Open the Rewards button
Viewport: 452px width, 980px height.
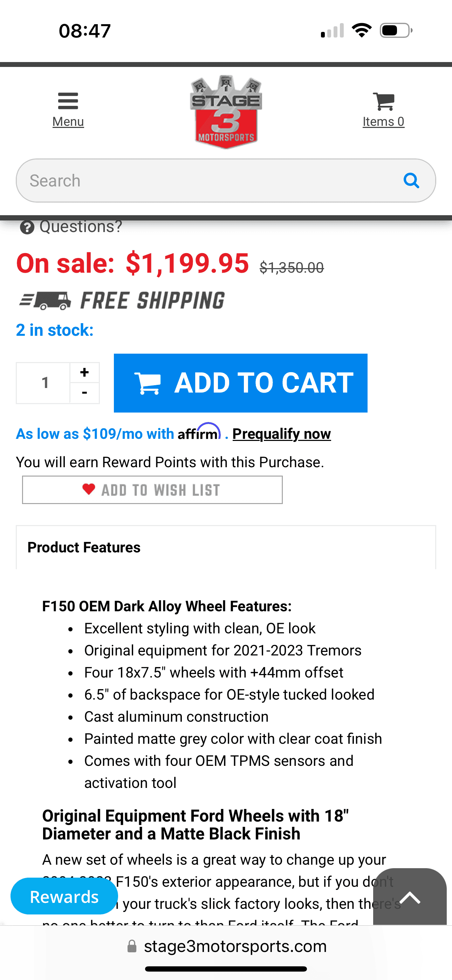pos(64,896)
